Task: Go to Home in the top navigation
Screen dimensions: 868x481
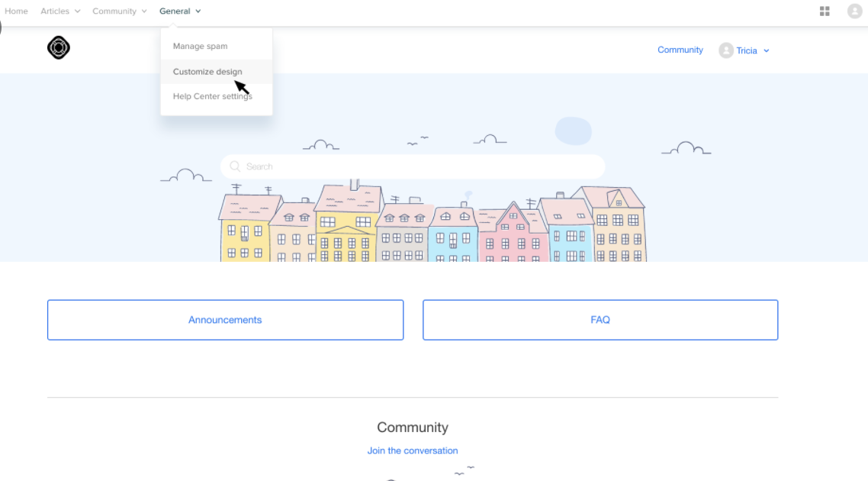Action: pos(16,11)
